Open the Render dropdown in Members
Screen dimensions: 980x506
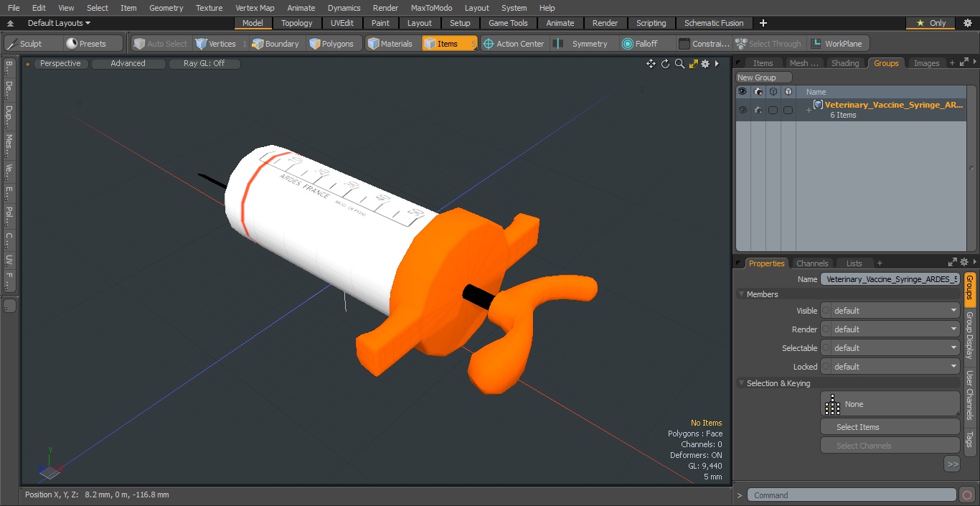pyautogui.click(x=890, y=329)
